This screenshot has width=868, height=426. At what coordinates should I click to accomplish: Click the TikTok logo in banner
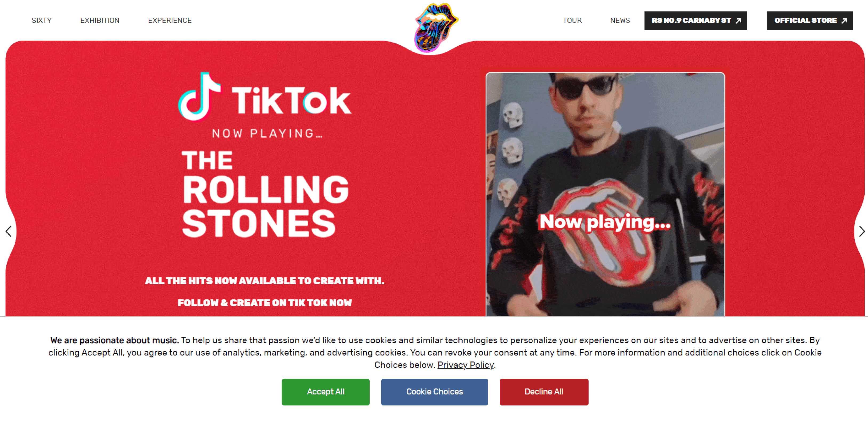point(265,96)
